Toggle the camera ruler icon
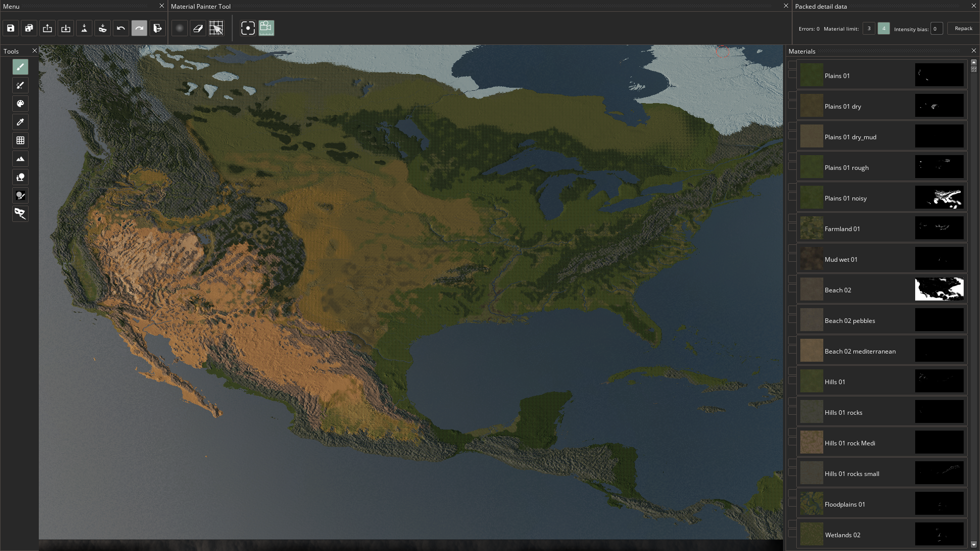Image resolution: width=980 pixels, height=551 pixels. 266,28
